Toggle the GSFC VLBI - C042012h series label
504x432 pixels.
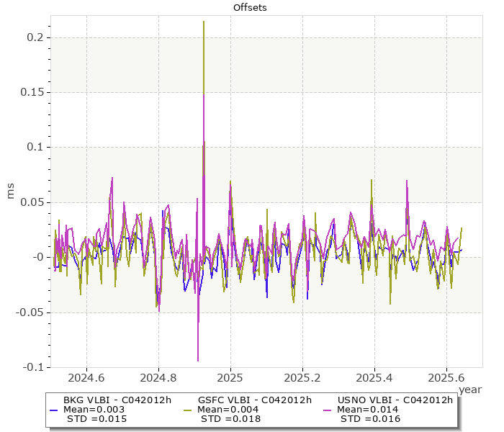(253, 400)
